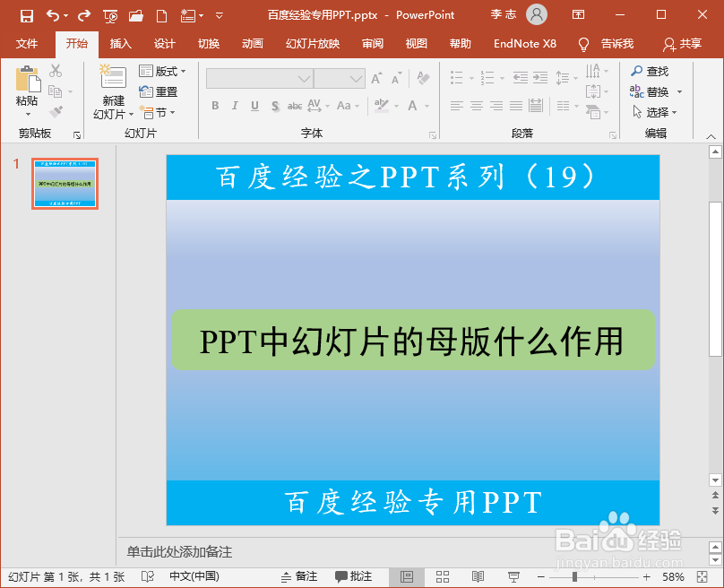Open the 审阅 tab

pyautogui.click(x=373, y=44)
